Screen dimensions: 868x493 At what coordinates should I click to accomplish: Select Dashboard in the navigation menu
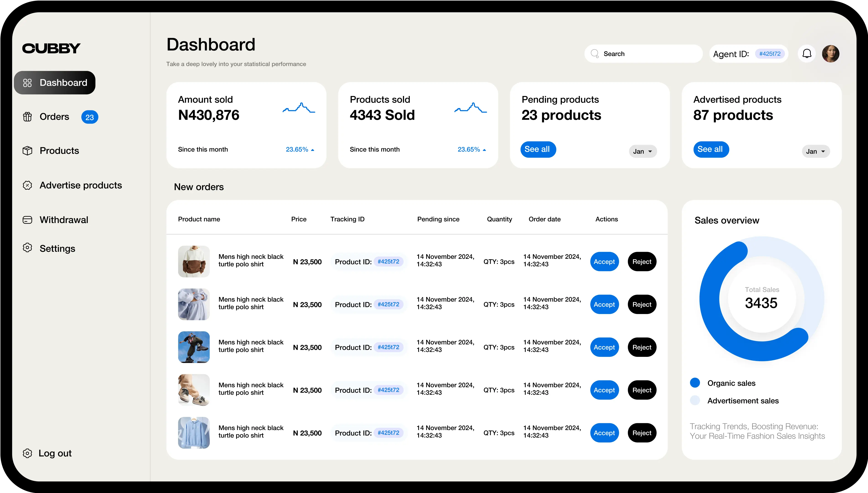click(63, 82)
